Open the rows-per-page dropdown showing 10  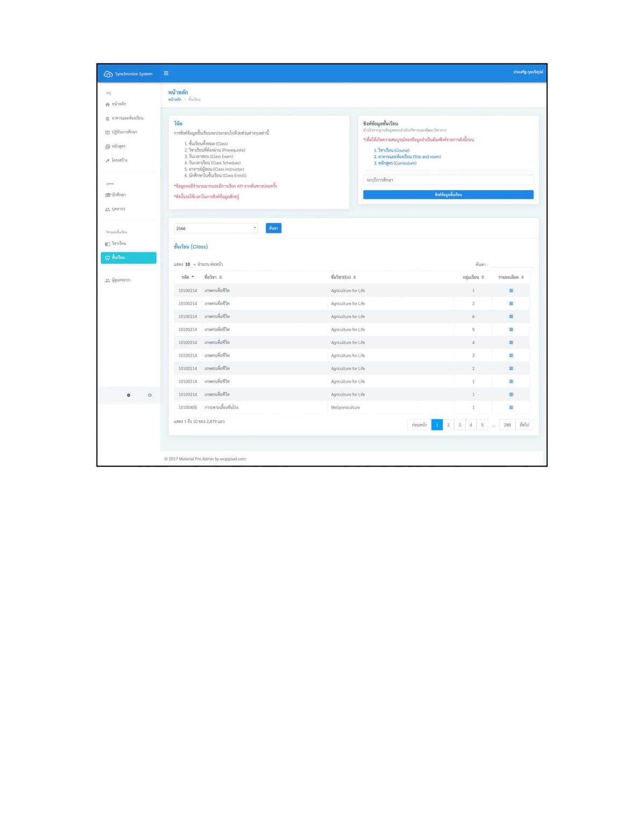point(190,264)
